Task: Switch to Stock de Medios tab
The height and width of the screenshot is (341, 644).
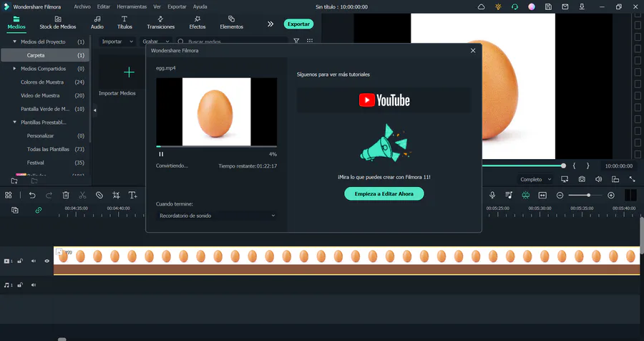Action: [58, 23]
